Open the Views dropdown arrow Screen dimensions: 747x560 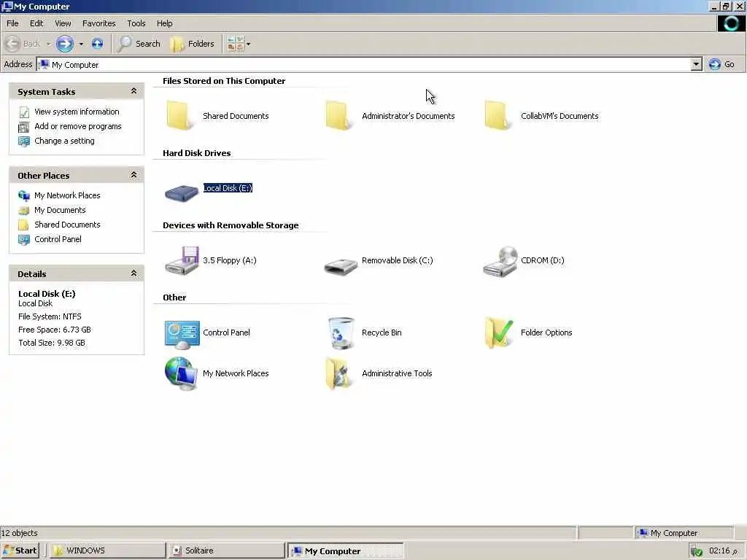point(248,44)
